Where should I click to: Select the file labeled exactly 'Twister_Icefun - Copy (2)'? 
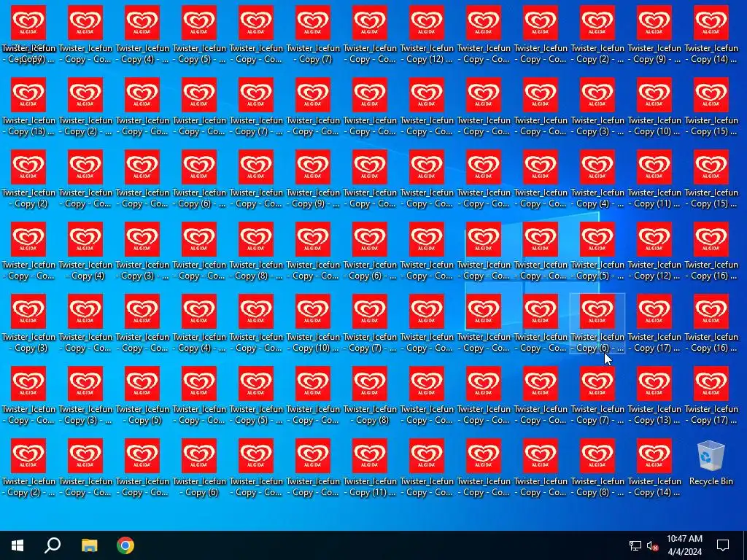(x=28, y=179)
